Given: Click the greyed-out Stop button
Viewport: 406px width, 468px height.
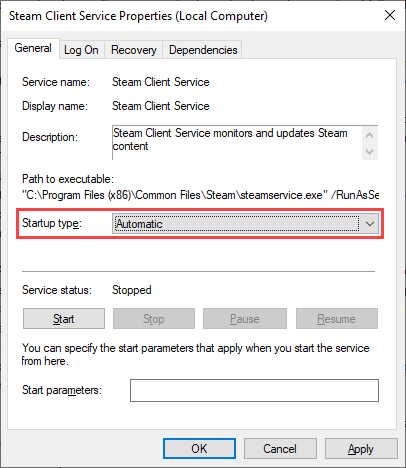Looking at the screenshot, I should 154,319.
